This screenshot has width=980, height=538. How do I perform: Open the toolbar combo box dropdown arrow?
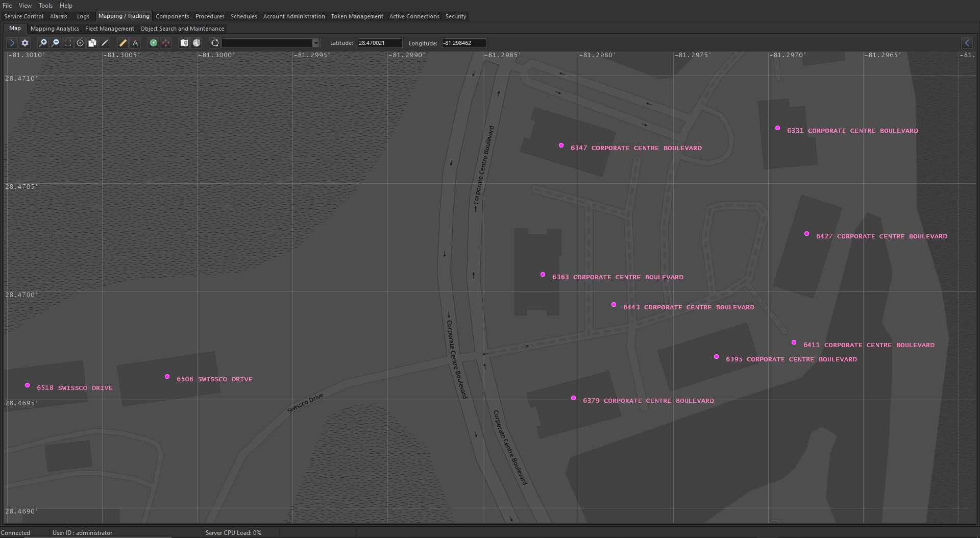[316, 43]
